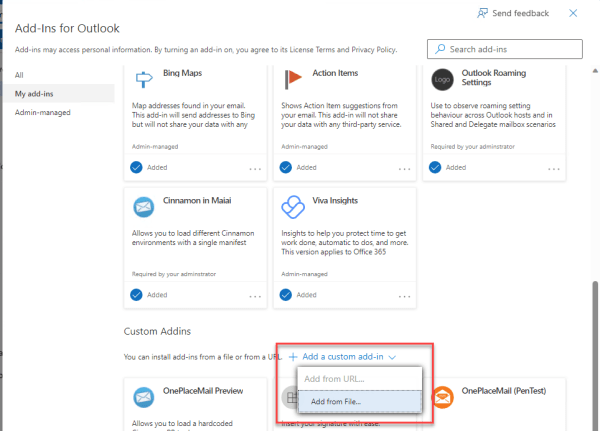The width and height of the screenshot is (600, 431).
Task: Select Add from File menu option
Action: [336, 402]
